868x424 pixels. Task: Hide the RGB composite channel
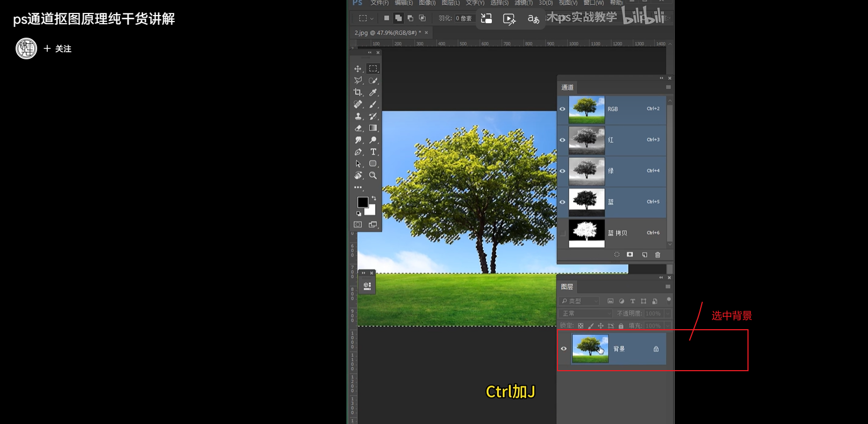pyautogui.click(x=562, y=109)
